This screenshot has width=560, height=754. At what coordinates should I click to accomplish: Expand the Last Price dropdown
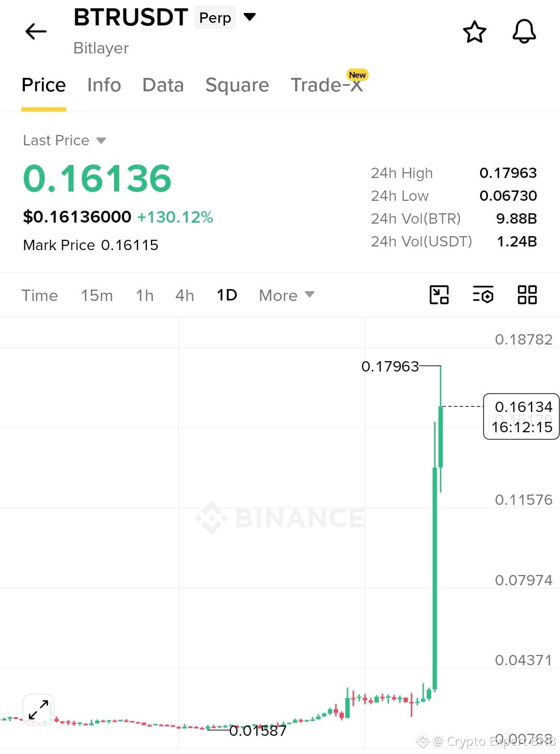(64, 140)
